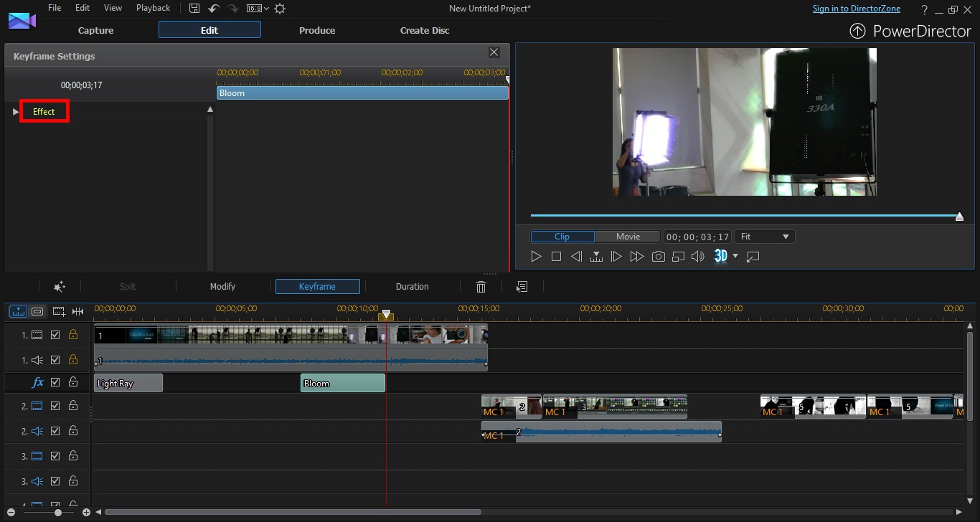Open the more functions list icon beside trash
The height and width of the screenshot is (522, 980).
522,286
